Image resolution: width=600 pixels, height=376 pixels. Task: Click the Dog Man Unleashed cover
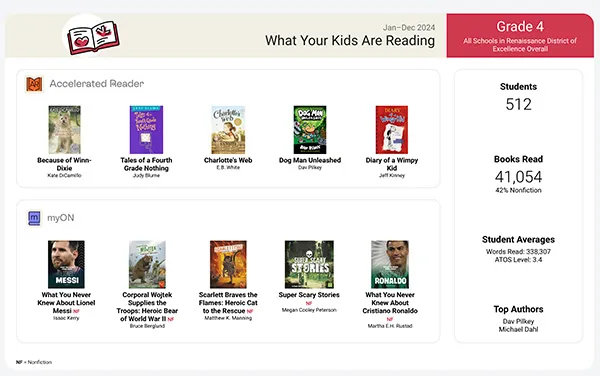coord(310,130)
